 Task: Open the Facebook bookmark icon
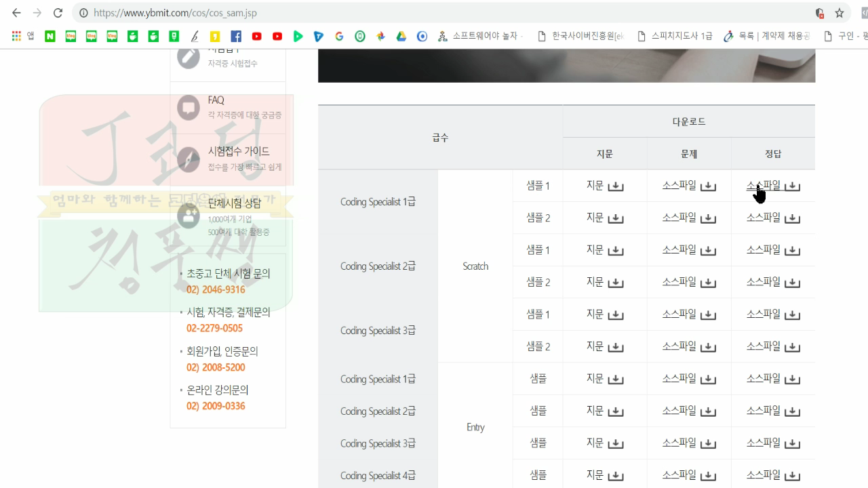236,36
